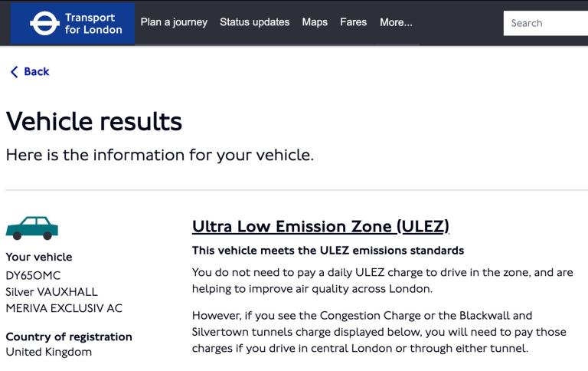Click the teal car icon
The width and height of the screenshot is (588, 371).
[x=32, y=228]
